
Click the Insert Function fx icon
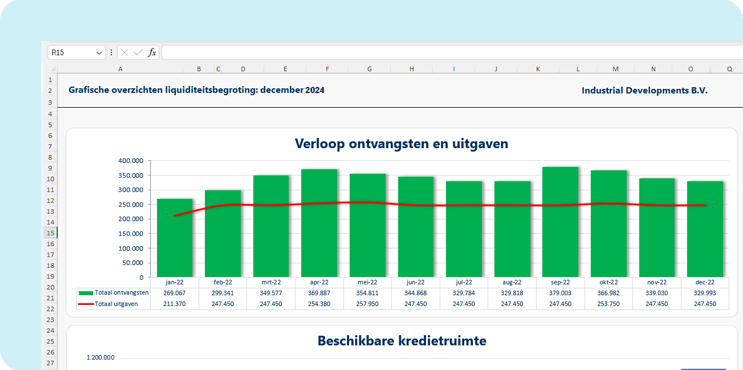pos(152,53)
